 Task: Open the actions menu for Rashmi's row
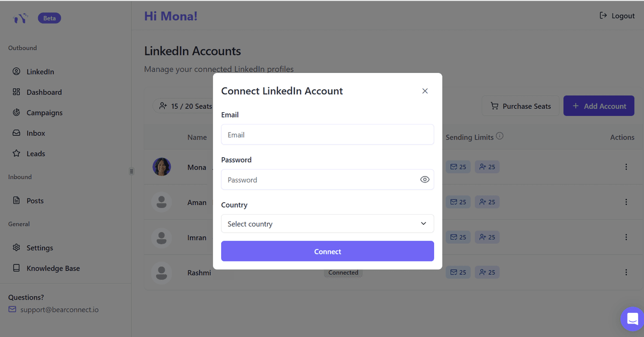point(626,272)
